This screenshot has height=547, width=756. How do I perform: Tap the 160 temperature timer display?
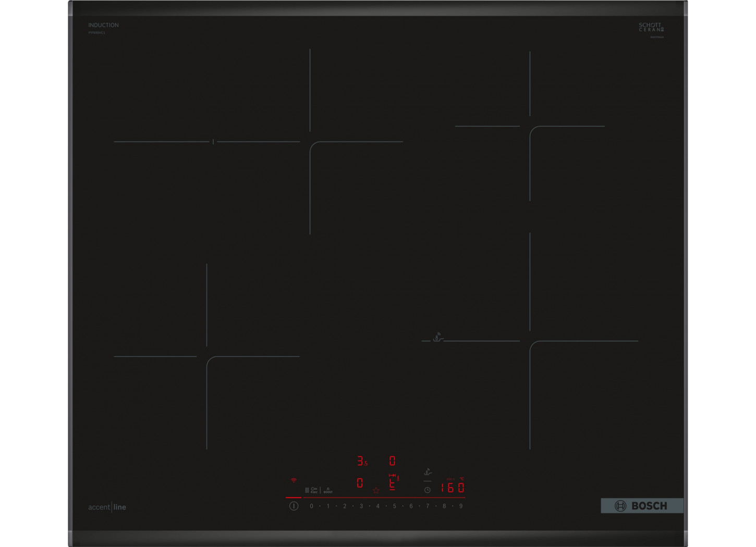[452, 488]
